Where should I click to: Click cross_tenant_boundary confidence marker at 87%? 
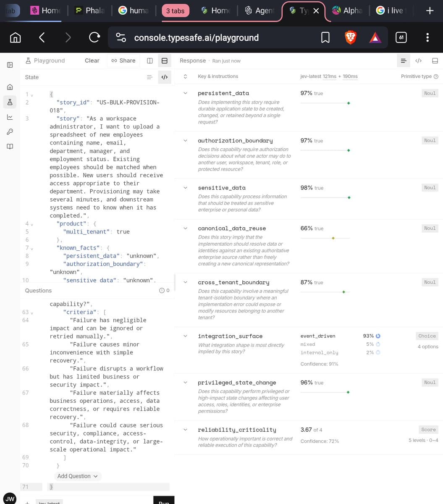343,292
